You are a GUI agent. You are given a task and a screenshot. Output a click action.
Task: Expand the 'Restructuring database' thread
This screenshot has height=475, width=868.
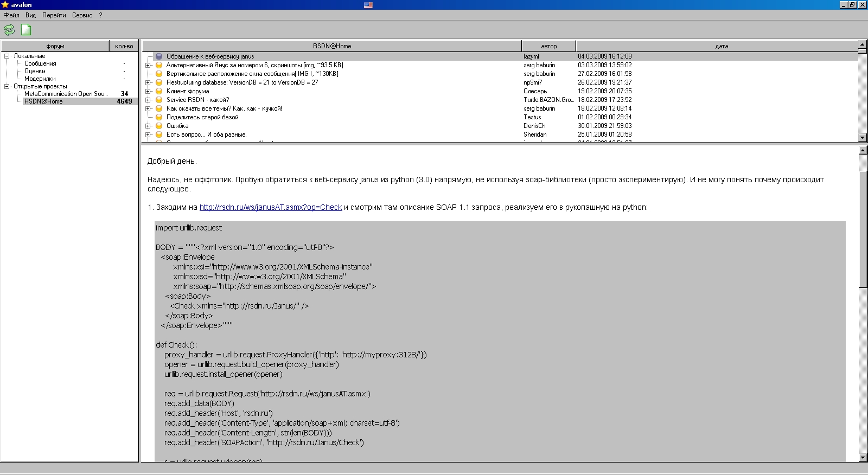(148, 82)
